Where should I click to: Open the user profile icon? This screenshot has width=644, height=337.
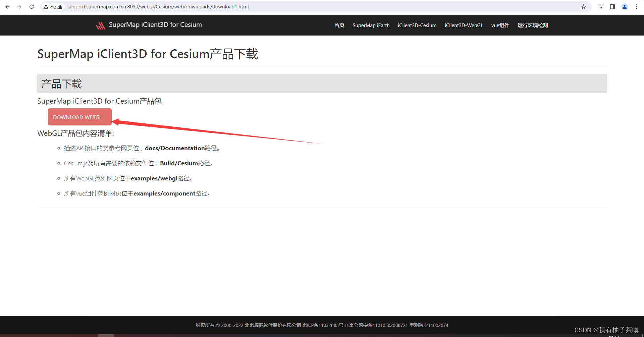(x=625, y=7)
